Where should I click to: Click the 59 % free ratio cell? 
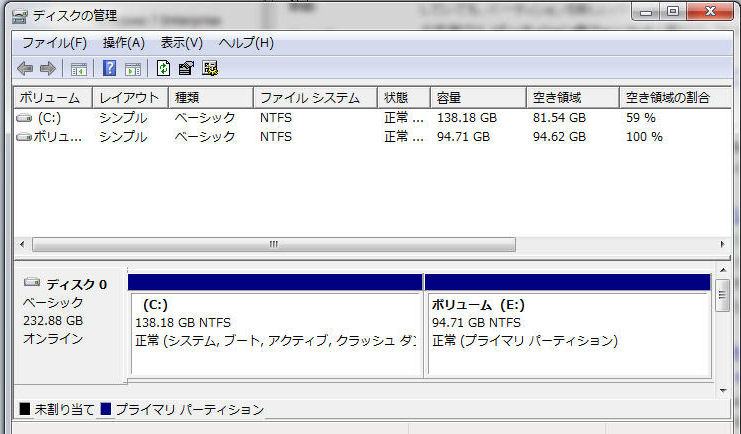641,118
